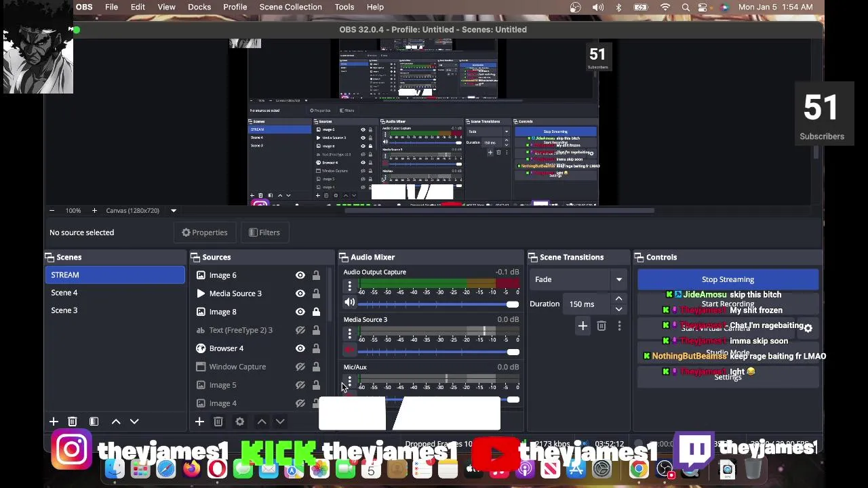The image size is (868, 488).
Task: Open the Profile menu
Action: 235,7
